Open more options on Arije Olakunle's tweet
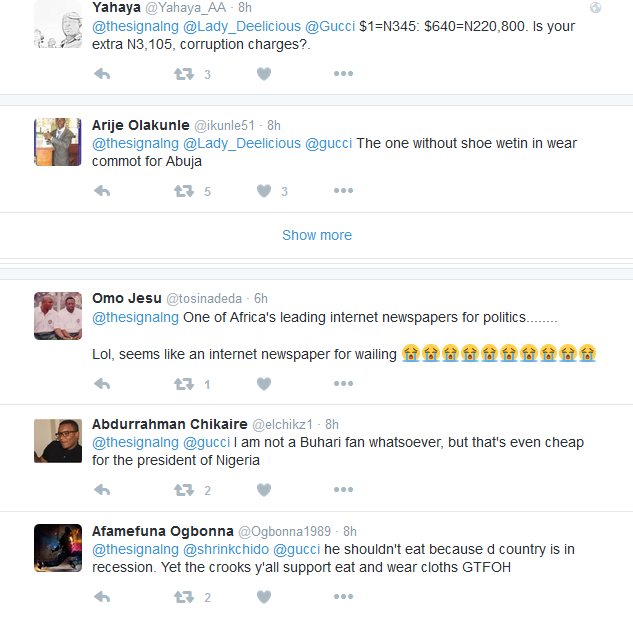Viewport: 633px width, 617px height. (343, 191)
